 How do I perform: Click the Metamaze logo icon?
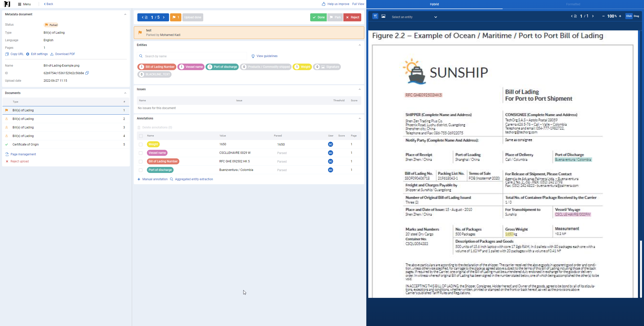pos(7,4)
